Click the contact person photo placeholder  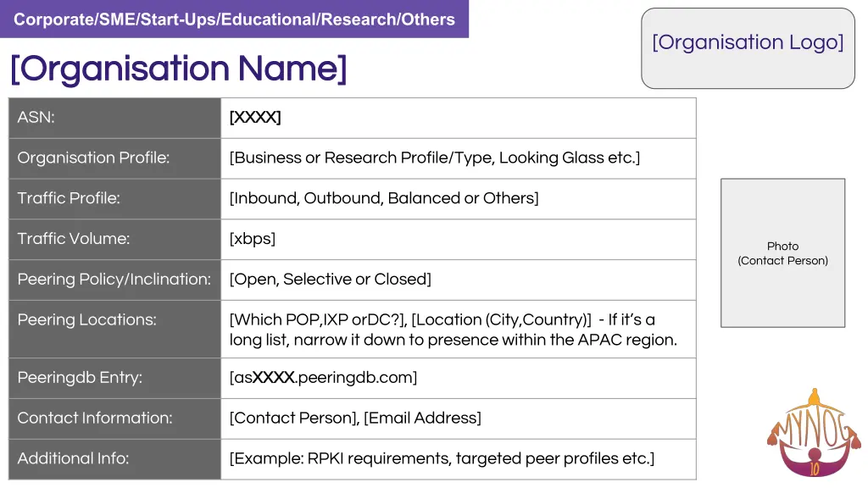point(782,252)
